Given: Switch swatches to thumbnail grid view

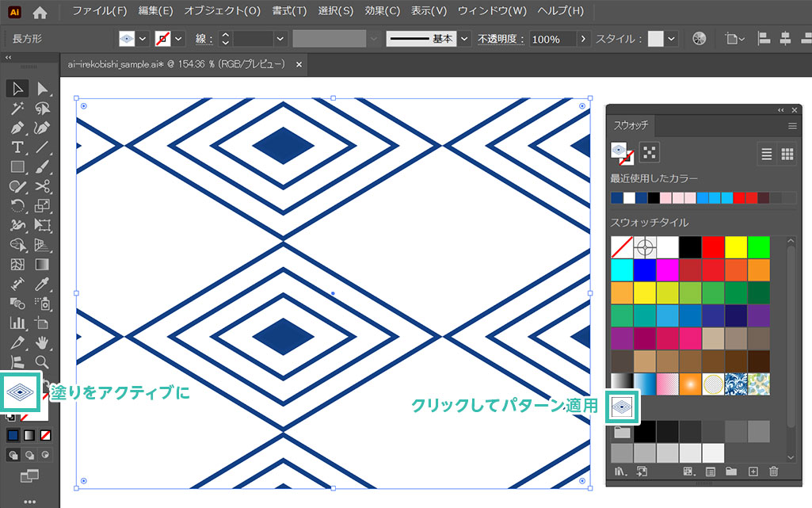Looking at the screenshot, I should click(x=787, y=155).
